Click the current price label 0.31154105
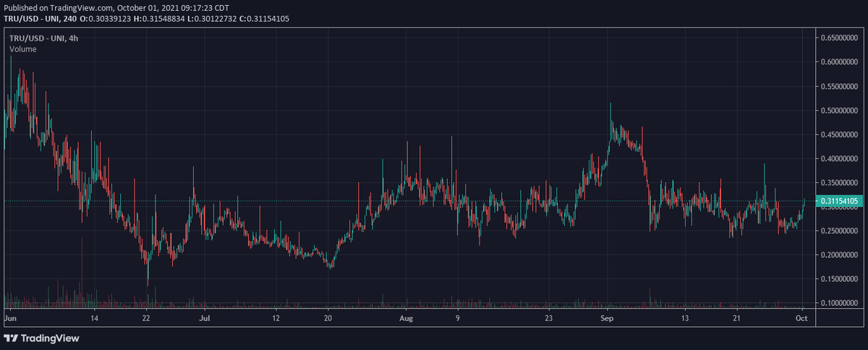The width and height of the screenshot is (868, 350). click(839, 200)
